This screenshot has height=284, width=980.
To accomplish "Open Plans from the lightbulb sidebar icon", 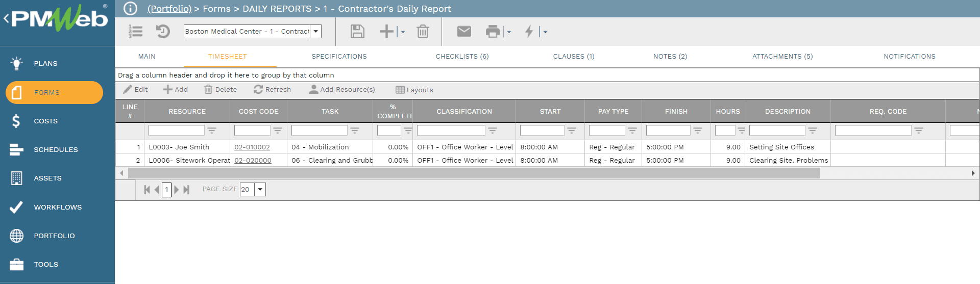I will pos(16,63).
